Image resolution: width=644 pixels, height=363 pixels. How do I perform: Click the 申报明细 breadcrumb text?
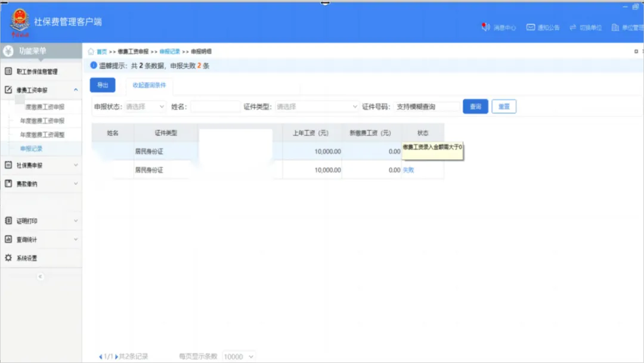202,51
